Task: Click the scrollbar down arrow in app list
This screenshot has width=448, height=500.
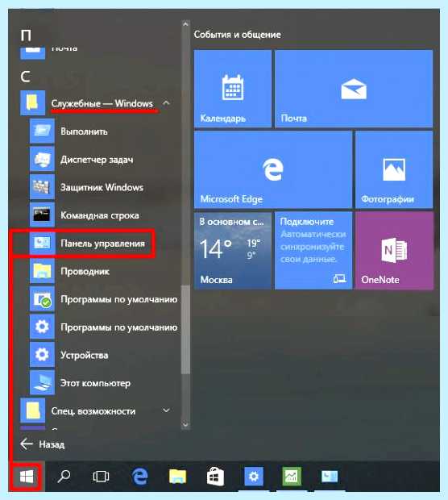Action: coord(185,425)
